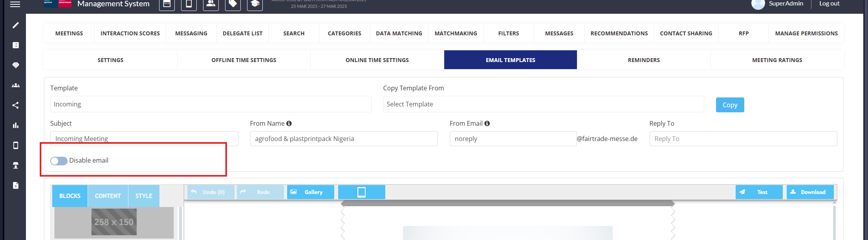Click the Download button

pos(809,192)
